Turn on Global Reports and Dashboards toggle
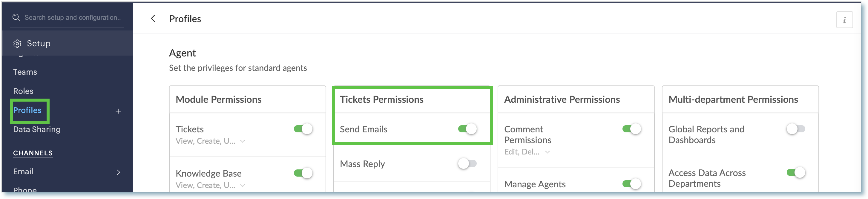The height and width of the screenshot is (199, 868). [x=795, y=129]
